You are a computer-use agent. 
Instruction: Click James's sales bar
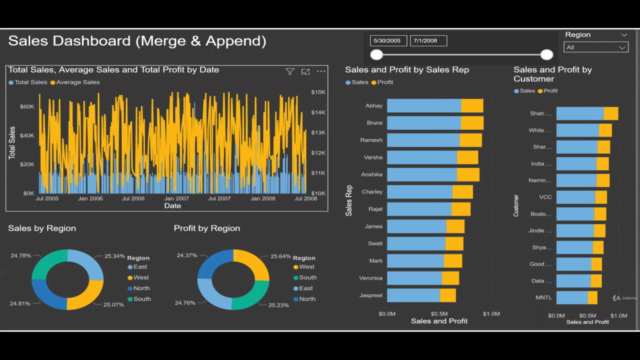[417, 227]
